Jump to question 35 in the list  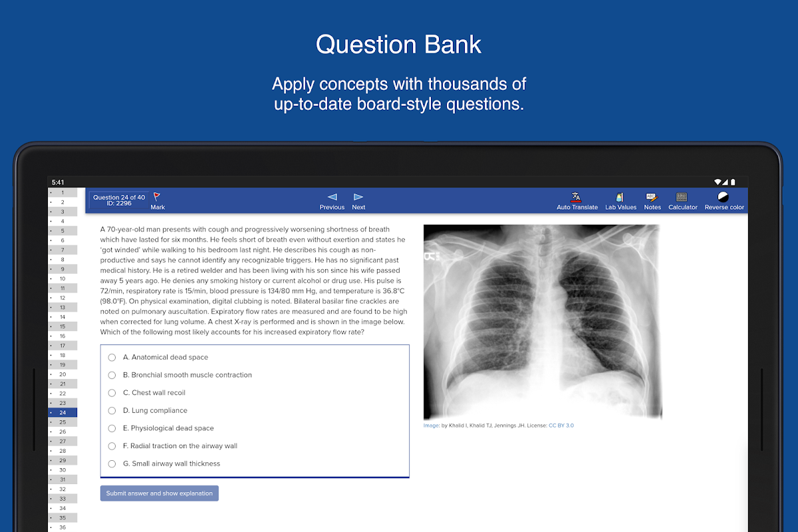tap(63, 518)
